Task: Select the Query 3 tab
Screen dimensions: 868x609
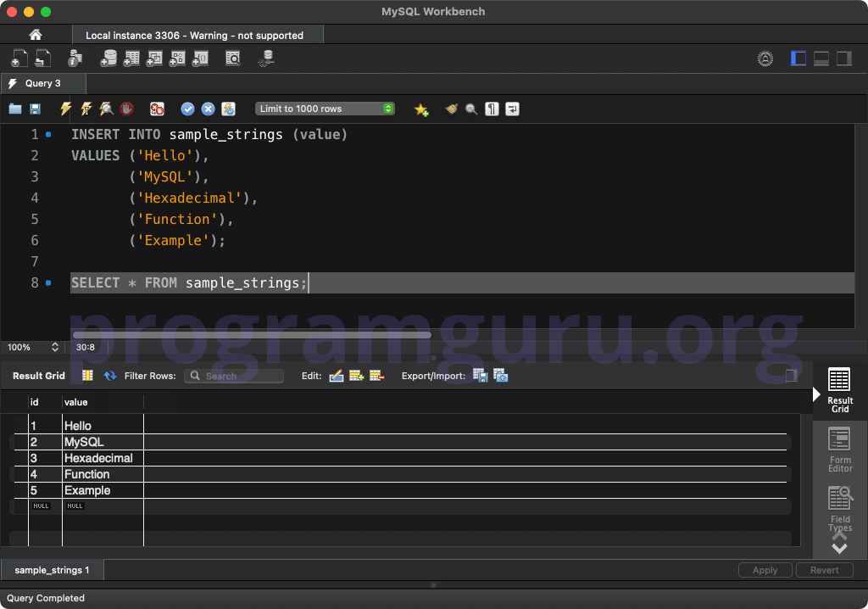Action: 43,83
